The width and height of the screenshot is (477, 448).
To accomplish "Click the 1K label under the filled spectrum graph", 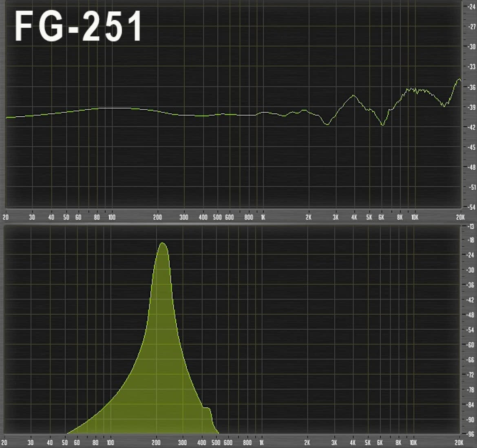I will [x=262, y=443].
